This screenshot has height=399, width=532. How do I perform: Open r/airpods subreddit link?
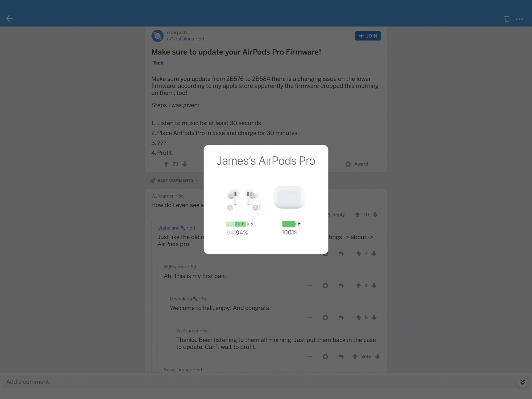(177, 32)
